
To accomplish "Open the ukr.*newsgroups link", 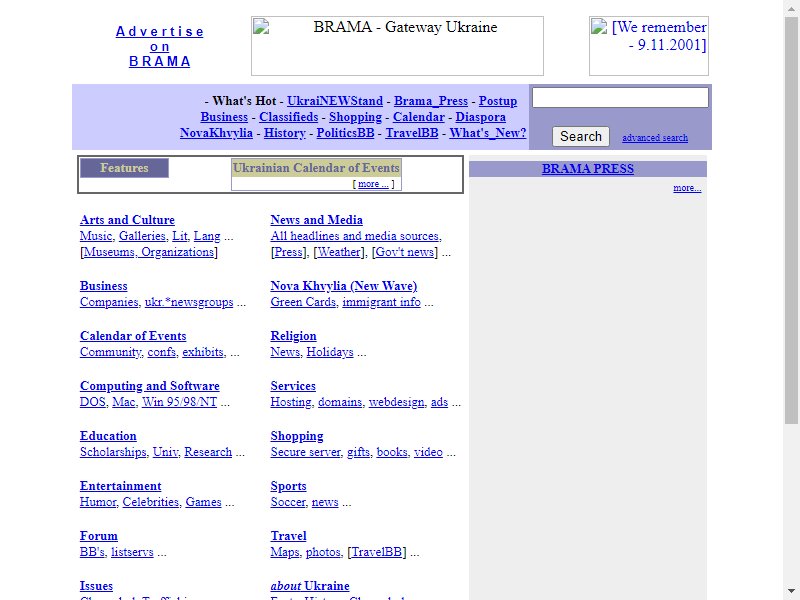I will pos(189,302).
